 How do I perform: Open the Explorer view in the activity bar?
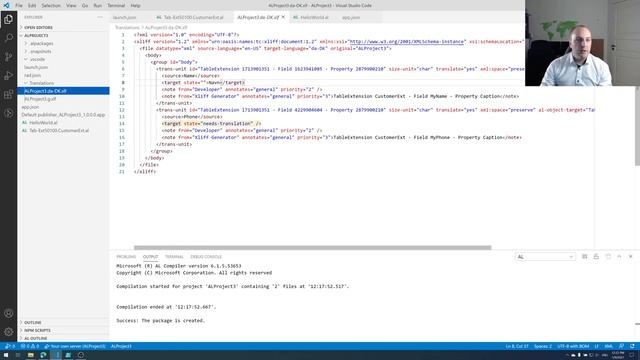[9, 19]
